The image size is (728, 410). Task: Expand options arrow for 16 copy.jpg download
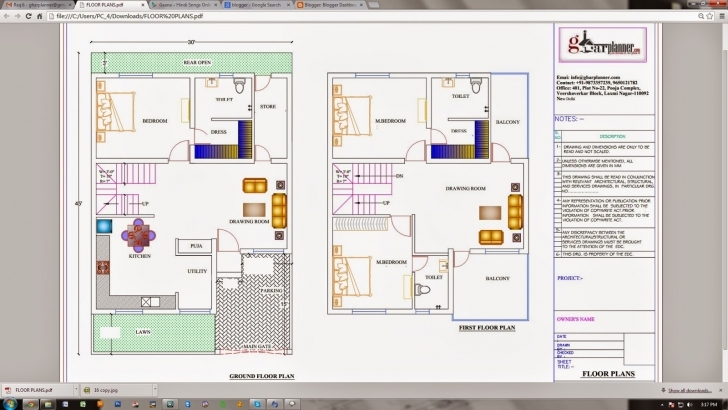pyautogui.click(x=155, y=390)
